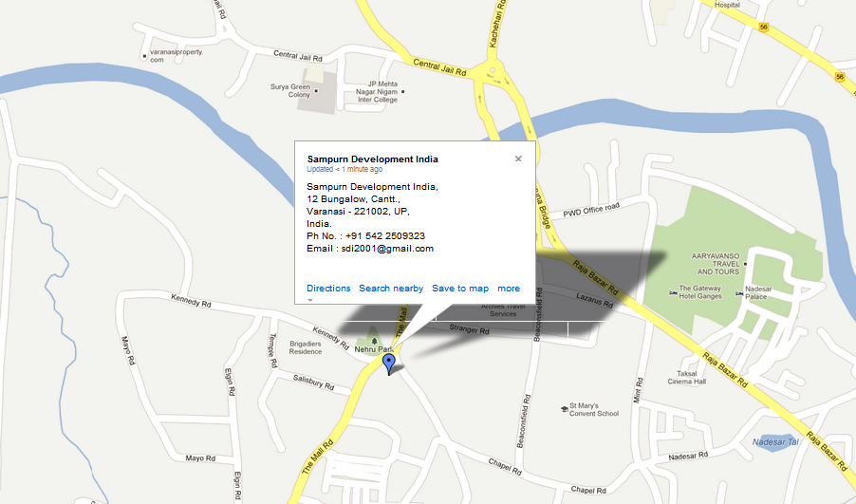This screenshot has height=504, width=856.
Task: Click the Nadesar Rd label
Action: [688, 456]
